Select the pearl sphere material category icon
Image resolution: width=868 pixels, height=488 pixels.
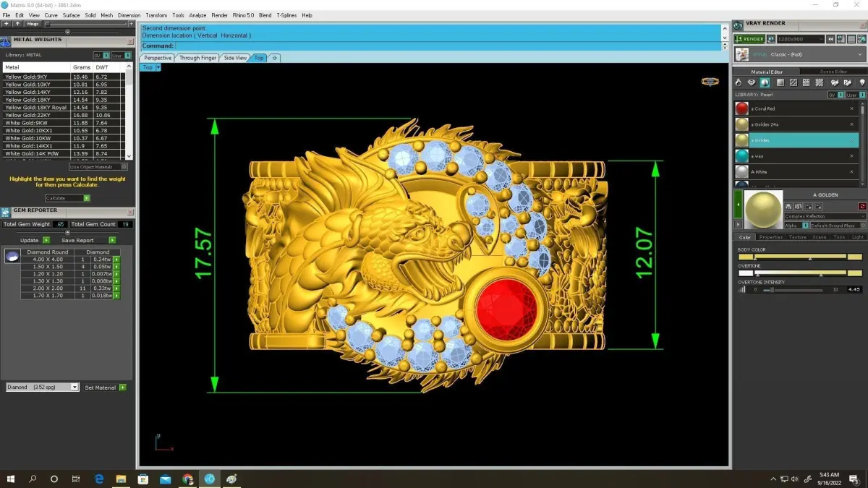(765, 83)
